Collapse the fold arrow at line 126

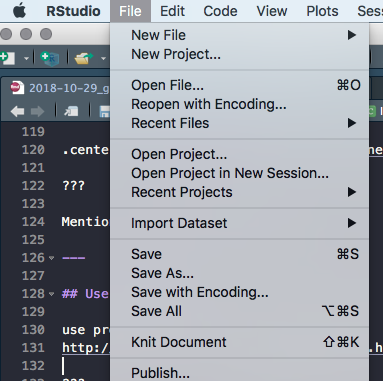[51, 258]
